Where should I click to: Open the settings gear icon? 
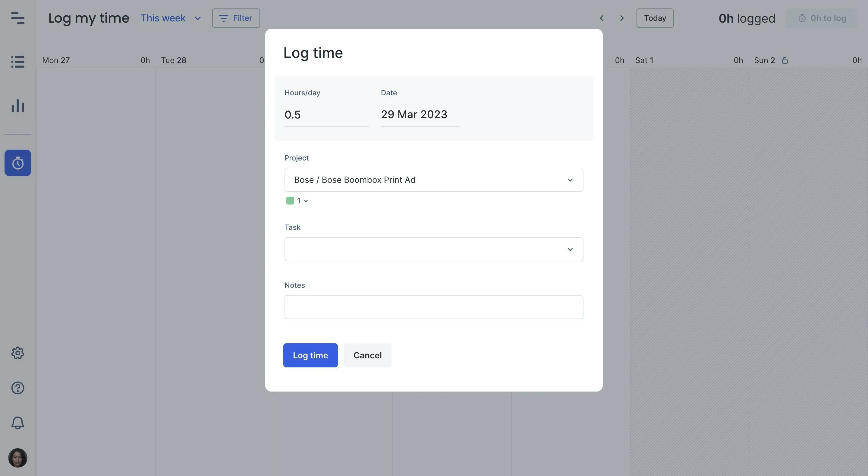(17, 353)
